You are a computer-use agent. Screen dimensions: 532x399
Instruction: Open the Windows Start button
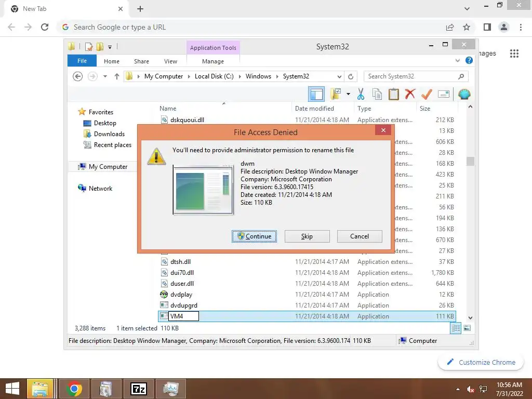pyautogui.click(x=12, y=389)
